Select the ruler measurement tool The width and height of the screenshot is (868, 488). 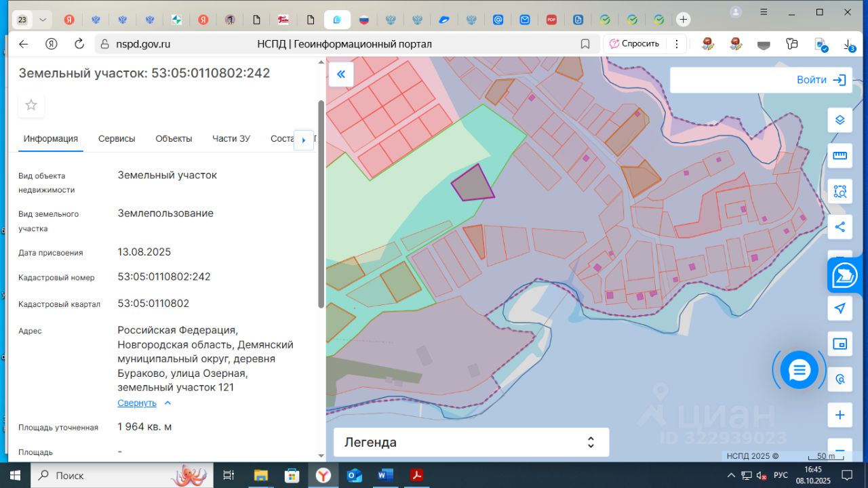840,156
